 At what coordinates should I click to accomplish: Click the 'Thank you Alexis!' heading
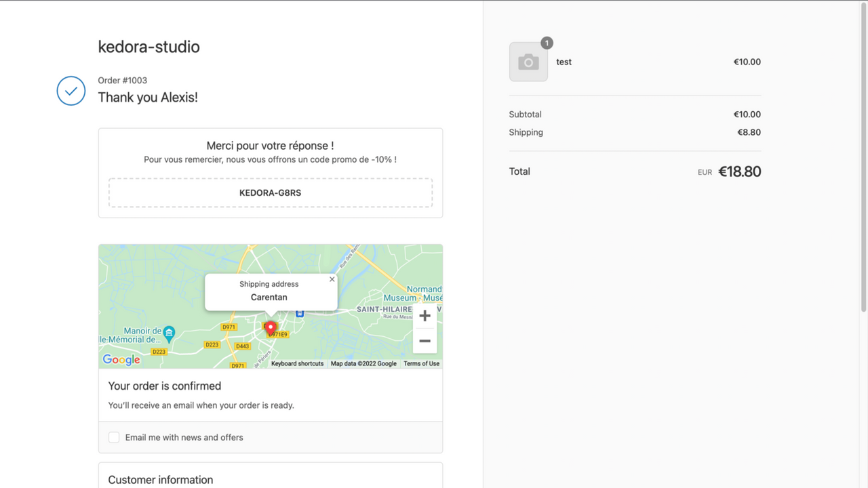pos(148,97)
